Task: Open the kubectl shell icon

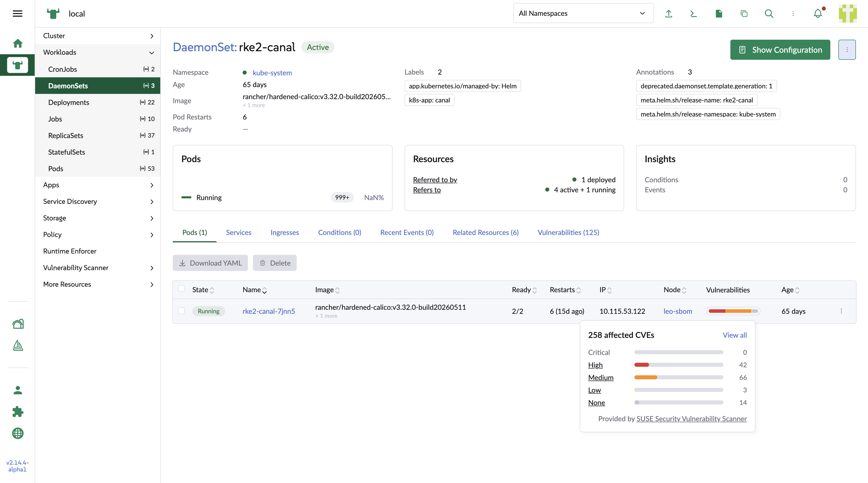Action: [x=693, y=14]
